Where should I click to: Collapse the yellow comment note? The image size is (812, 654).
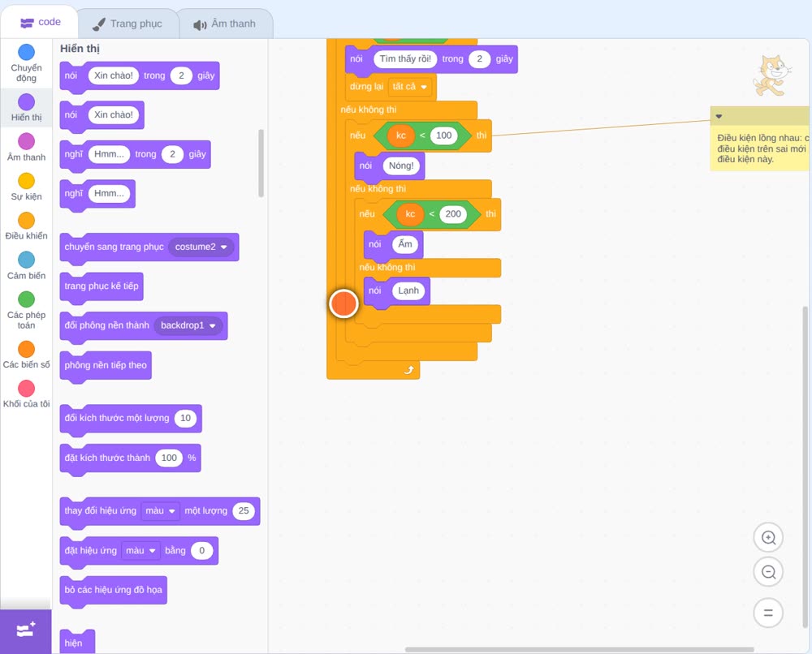pos(719,116)
